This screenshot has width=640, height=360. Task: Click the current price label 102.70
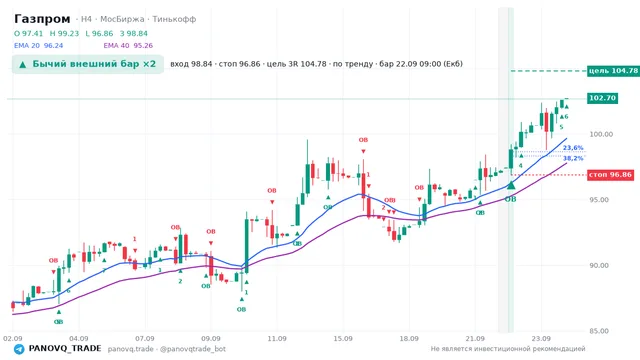[x=602, y=98]
